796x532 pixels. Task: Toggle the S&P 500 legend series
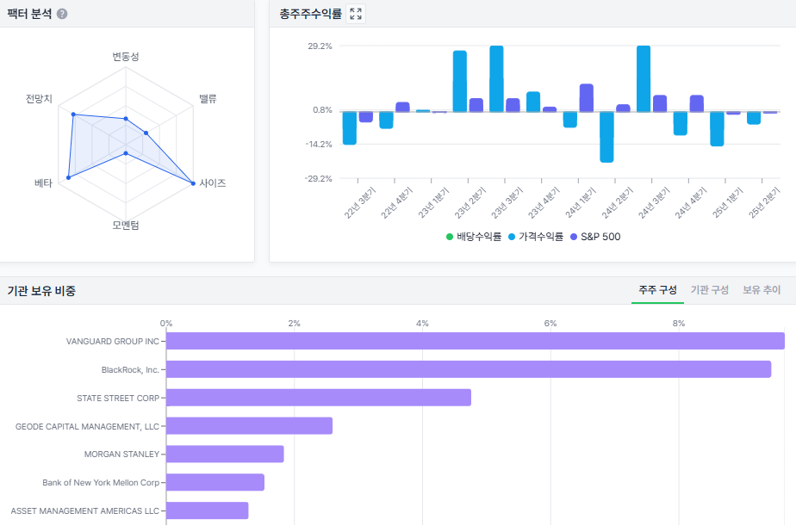pyautogui.click(x=595, y=237)
